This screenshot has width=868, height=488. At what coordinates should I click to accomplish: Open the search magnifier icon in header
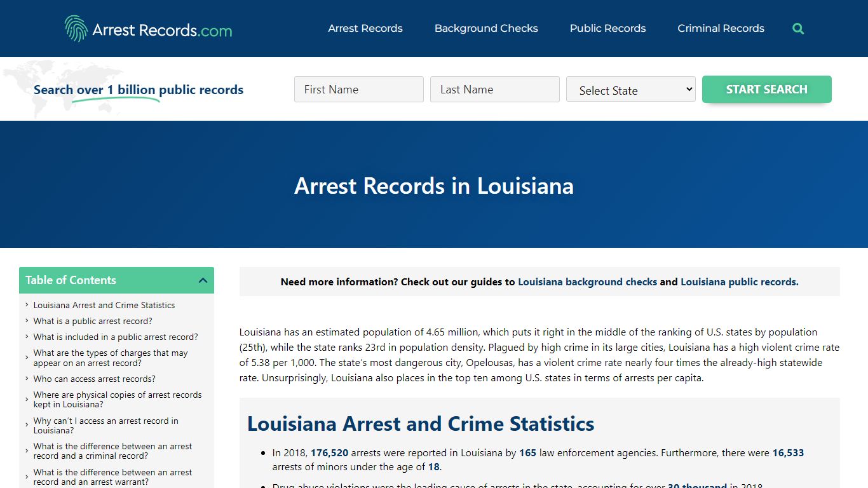[x=798, y=29]
